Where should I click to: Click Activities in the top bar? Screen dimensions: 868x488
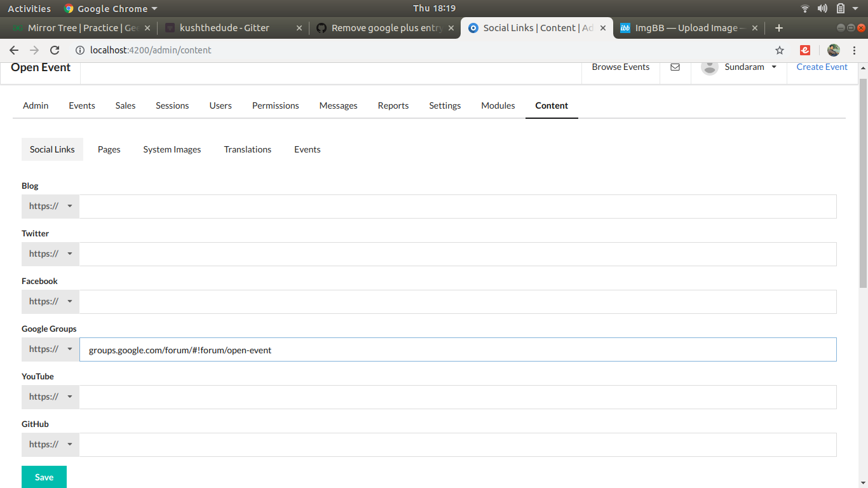29,8
